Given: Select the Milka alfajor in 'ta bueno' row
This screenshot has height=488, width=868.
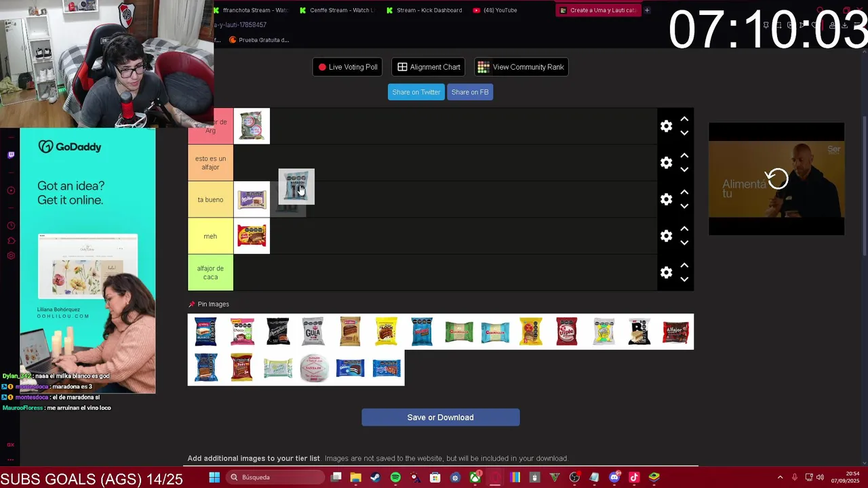Looking at the screenshot, I should 252,199.
